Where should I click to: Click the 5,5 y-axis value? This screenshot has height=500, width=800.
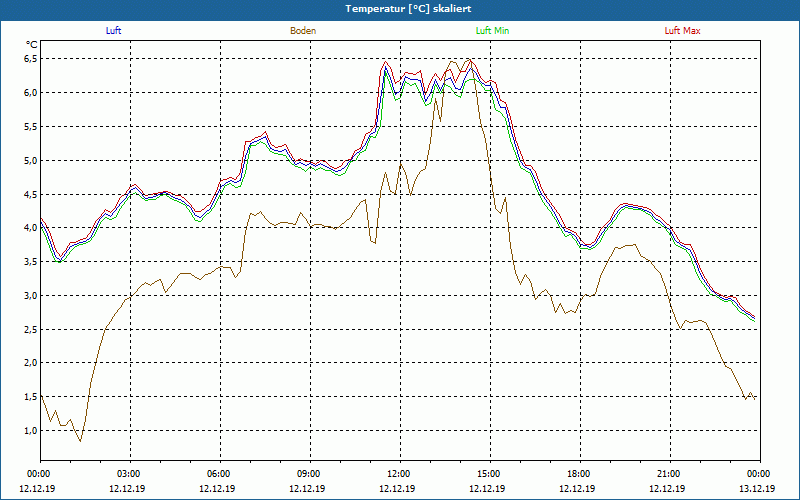[31, 127]
